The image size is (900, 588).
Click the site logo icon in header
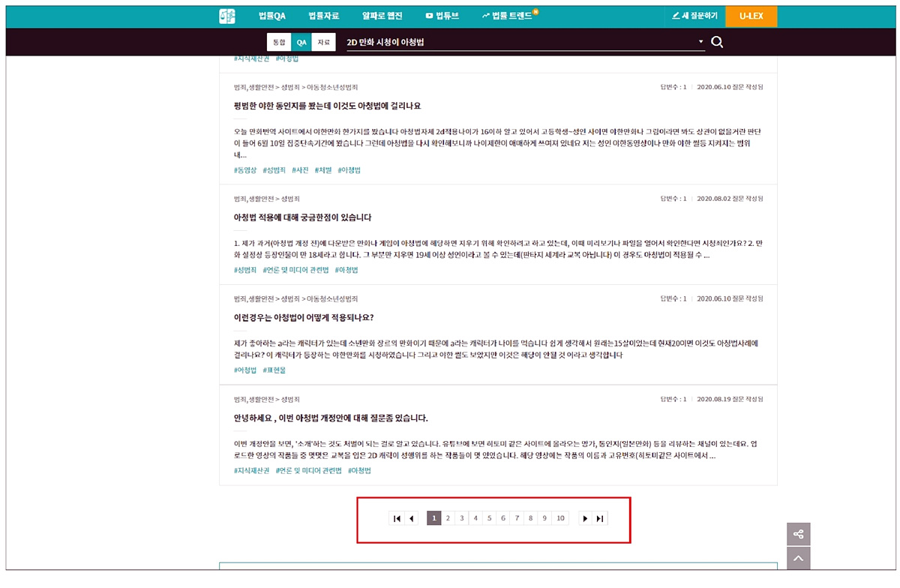227,16
